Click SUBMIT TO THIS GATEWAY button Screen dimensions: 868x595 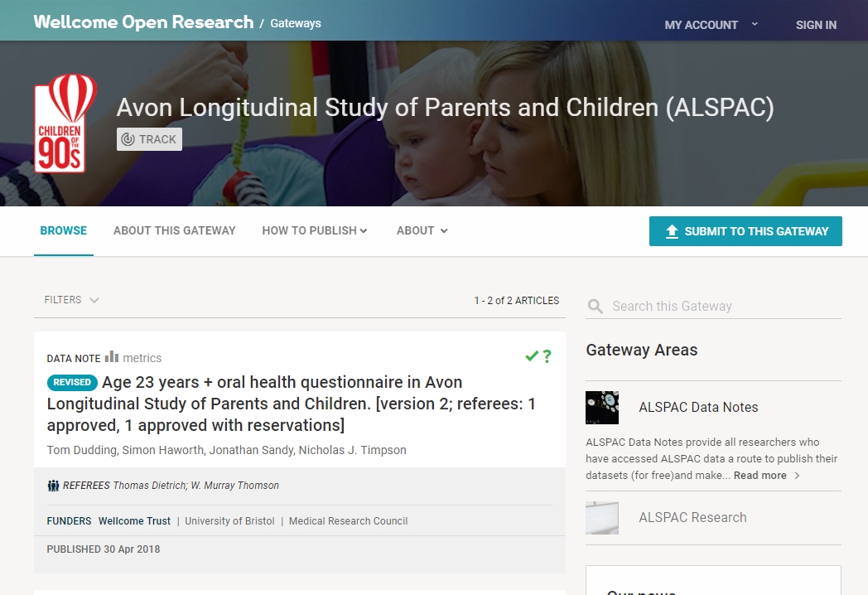(745, 231)
